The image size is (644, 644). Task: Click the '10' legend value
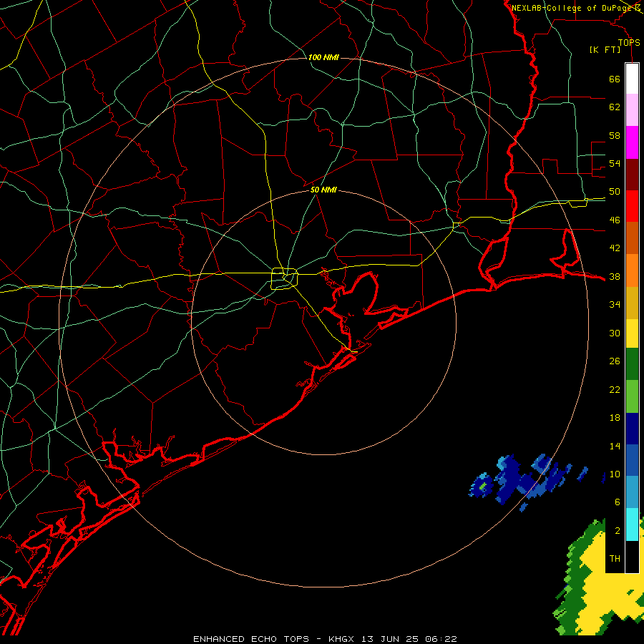[615, 474]
